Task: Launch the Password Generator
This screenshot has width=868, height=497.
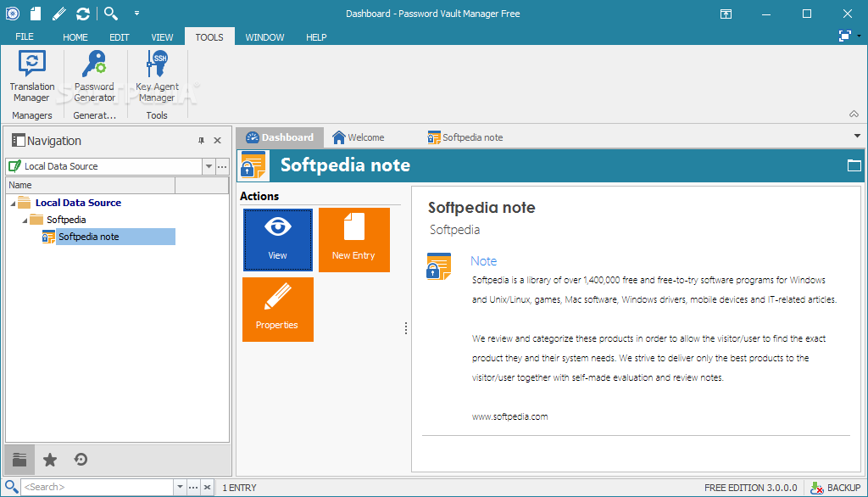Action: coord(95,76)
